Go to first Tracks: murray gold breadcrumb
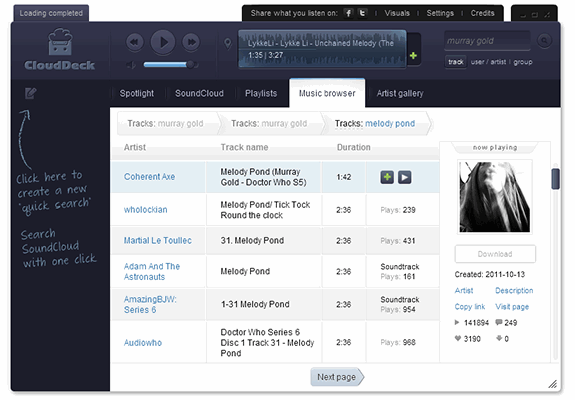575x400 pixels. [165, 124]
